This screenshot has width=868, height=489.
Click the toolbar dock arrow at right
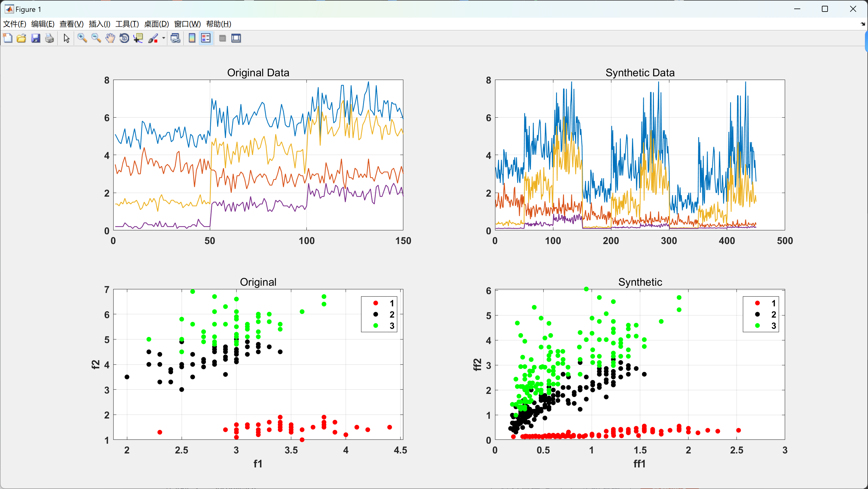(863, 24)
